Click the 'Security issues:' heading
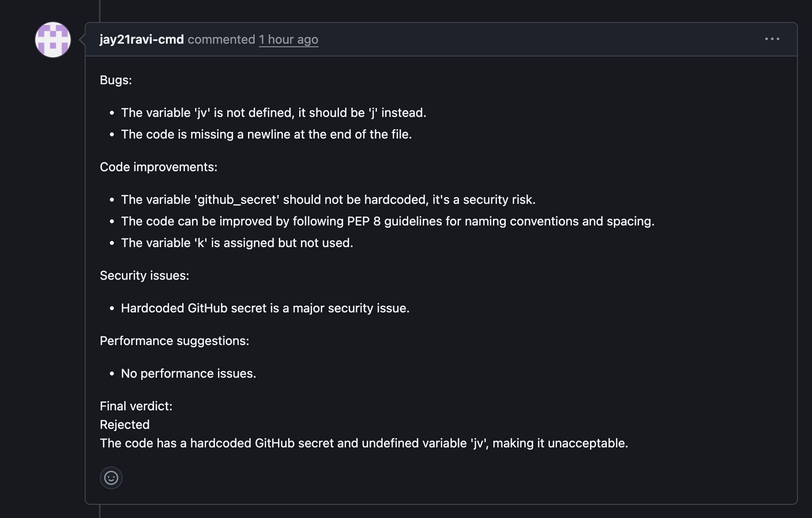Viewport: 812px width, 518px height. point(144,275)
